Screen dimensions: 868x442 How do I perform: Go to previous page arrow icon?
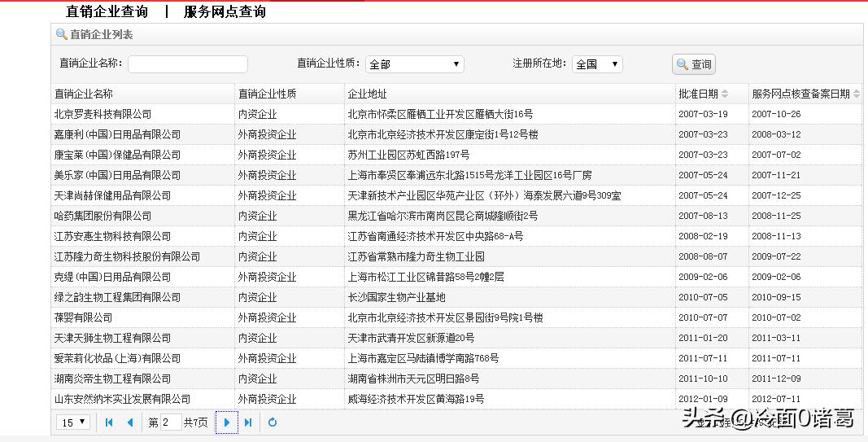point(130,422)
